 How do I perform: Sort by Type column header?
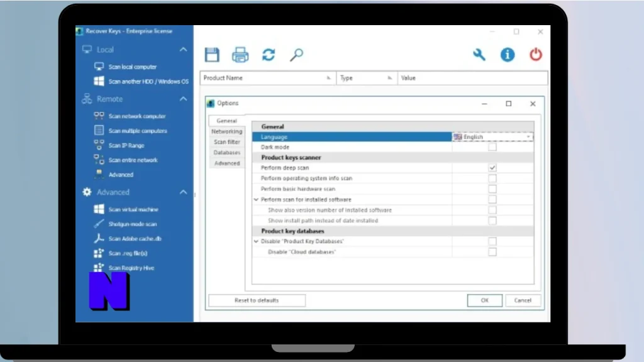pos(367,78)
